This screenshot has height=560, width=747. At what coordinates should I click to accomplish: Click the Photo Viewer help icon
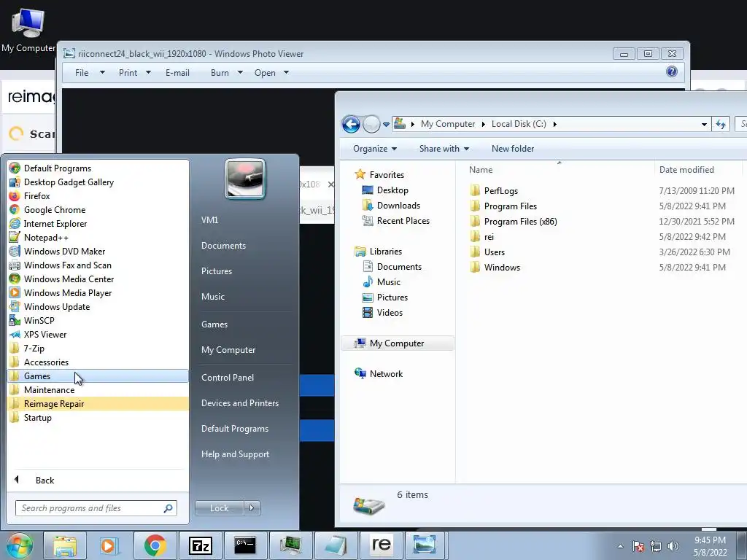(672, 71)
